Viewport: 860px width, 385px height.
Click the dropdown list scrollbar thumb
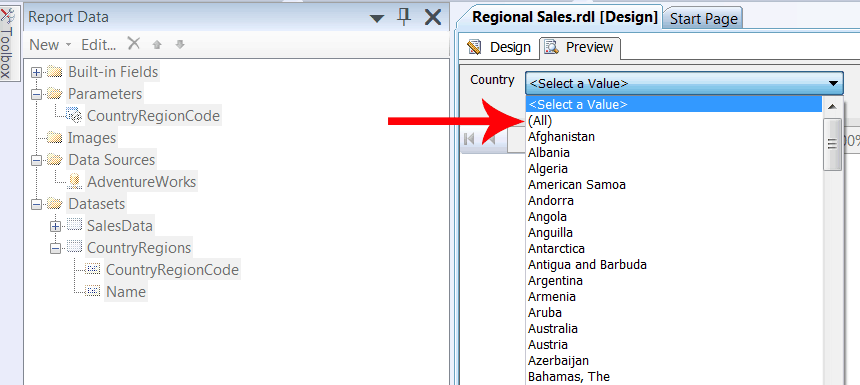click(x=833, y=144)
